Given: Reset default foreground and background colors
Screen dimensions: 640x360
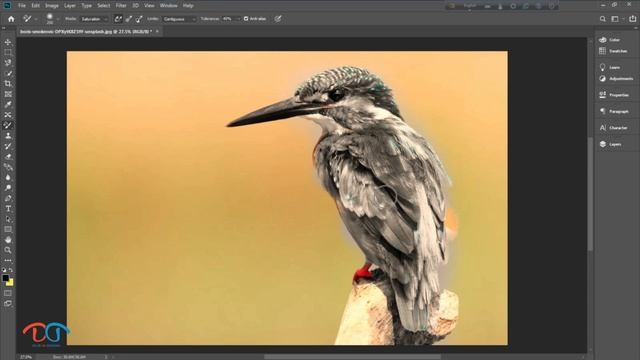Looking at the screenshot, I should [x=4, y=270].
